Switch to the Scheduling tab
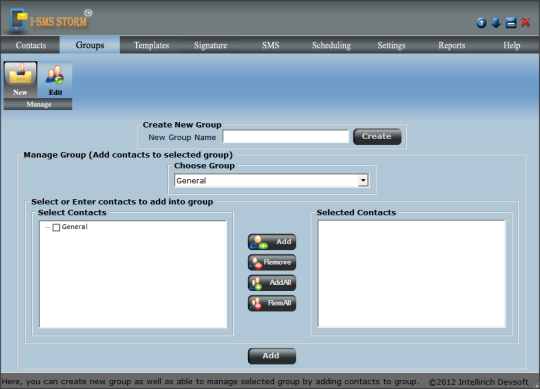Screen dimensions: 540x389 (331, 45)
